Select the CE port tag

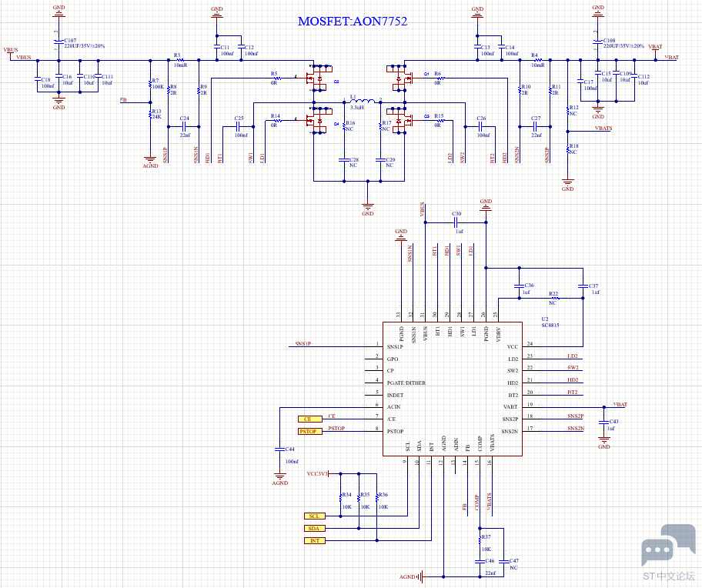click(x=307, y=419)
